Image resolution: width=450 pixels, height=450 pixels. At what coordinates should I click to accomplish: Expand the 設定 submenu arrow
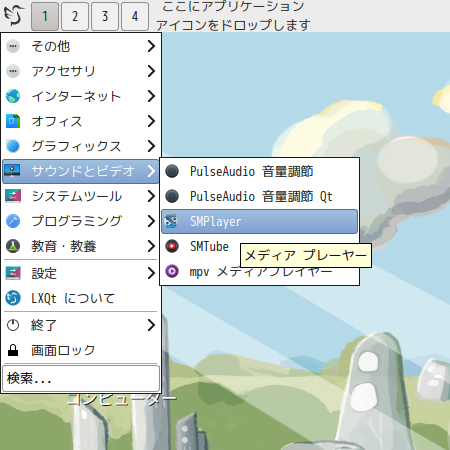(x=151, y=273)
